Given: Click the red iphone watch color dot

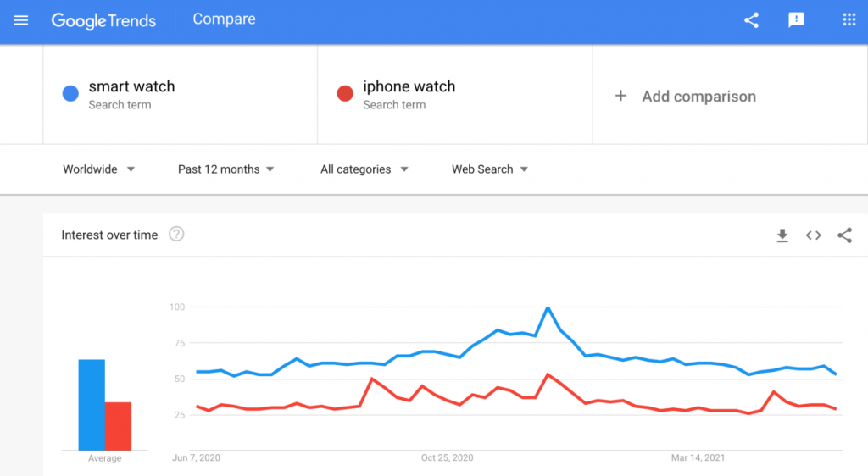Looking at the screenshot, I should point(345,93).
